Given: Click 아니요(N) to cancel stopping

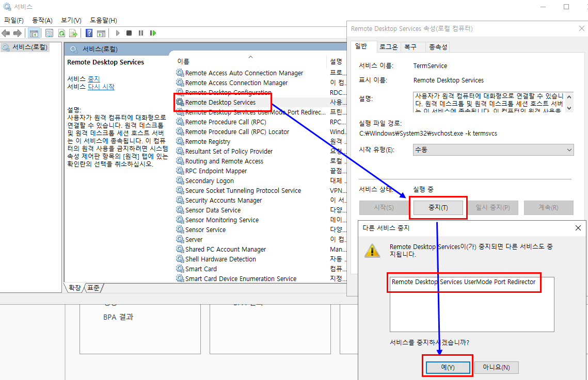Looking at the screenshot, I should click(496, 367).
